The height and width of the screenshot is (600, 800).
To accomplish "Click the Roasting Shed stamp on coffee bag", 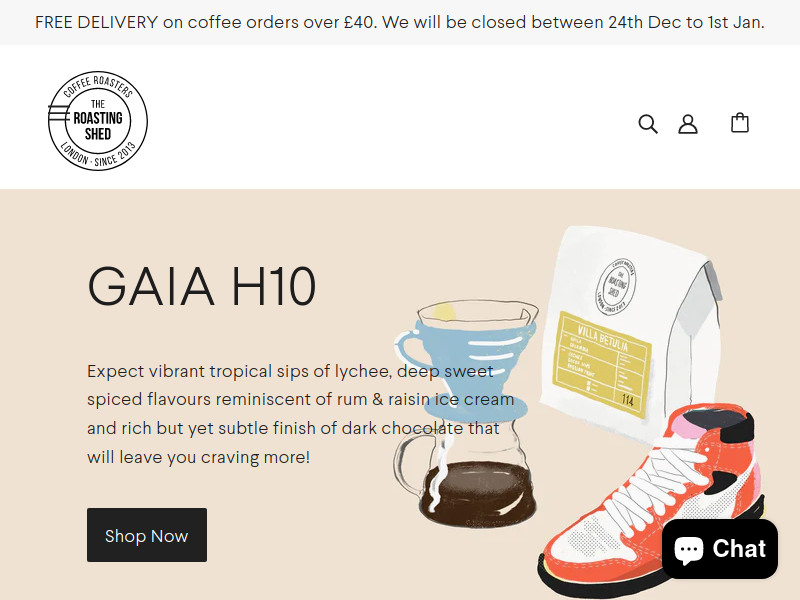I will tap(616, 286).
